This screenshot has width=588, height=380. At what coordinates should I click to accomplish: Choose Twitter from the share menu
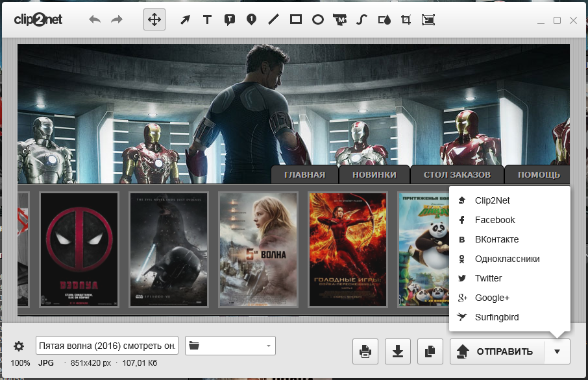(488, 278)
